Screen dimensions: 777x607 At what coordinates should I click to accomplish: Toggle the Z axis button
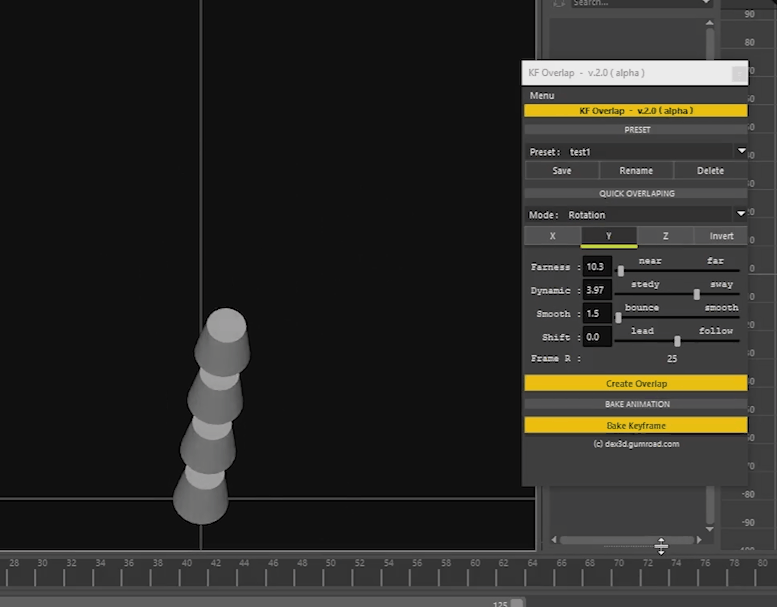666,236
